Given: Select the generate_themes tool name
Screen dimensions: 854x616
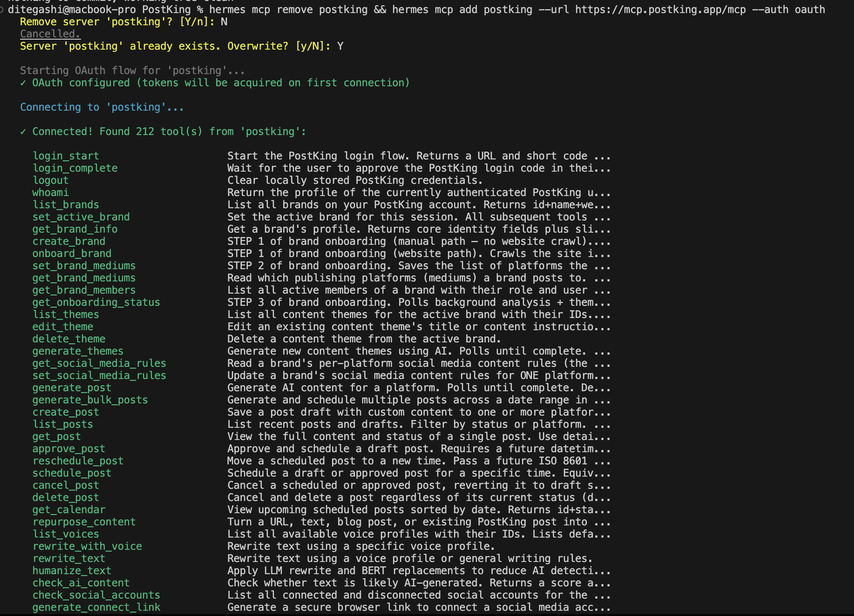Looking at the screenshot, I should click(x=78, y=351).
